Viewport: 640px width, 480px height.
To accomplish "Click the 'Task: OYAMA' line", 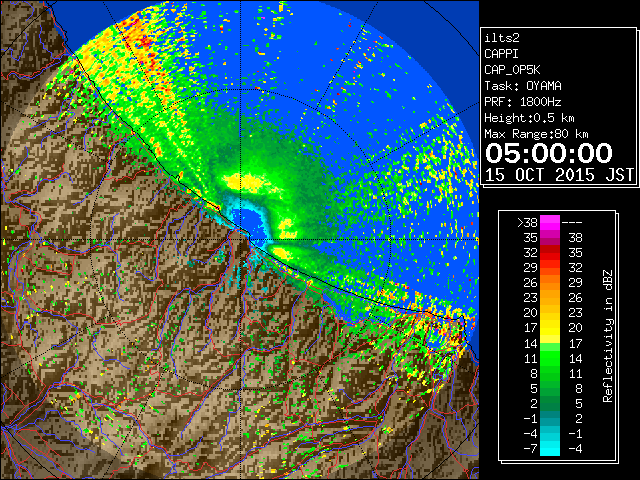I will (x=523, y=86).
